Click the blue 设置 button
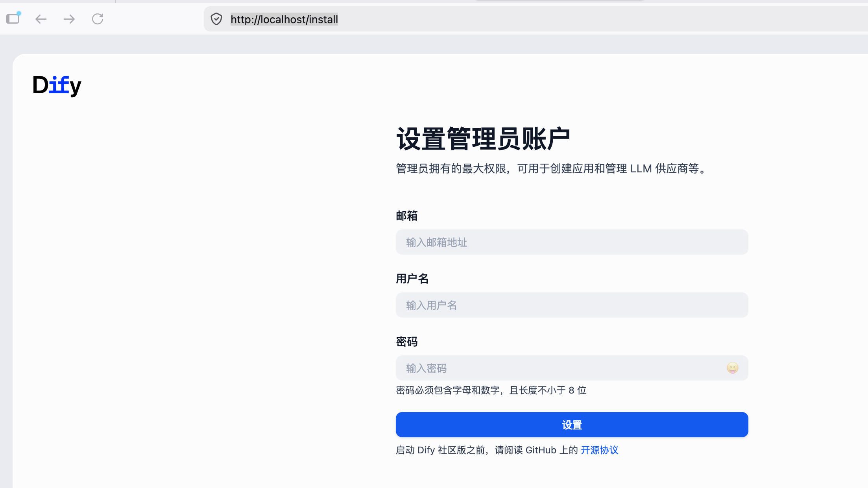 [572, 425]
